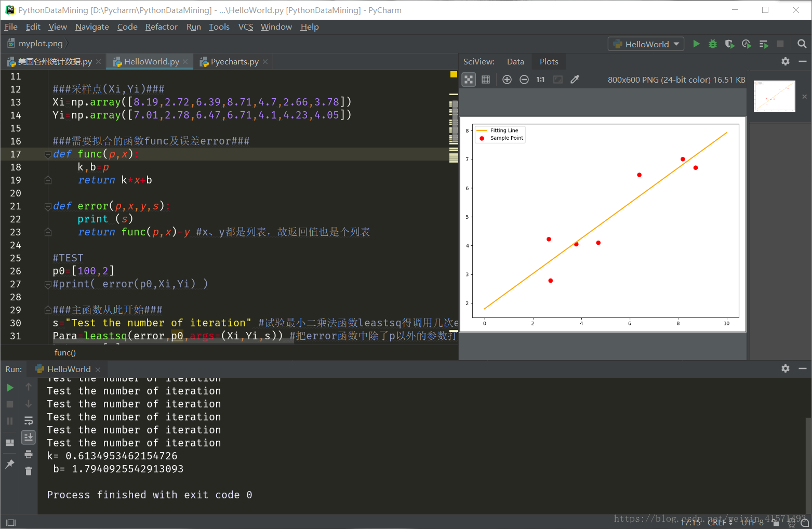Reset plot zoom with the 1:1 icon

(540, 79)
